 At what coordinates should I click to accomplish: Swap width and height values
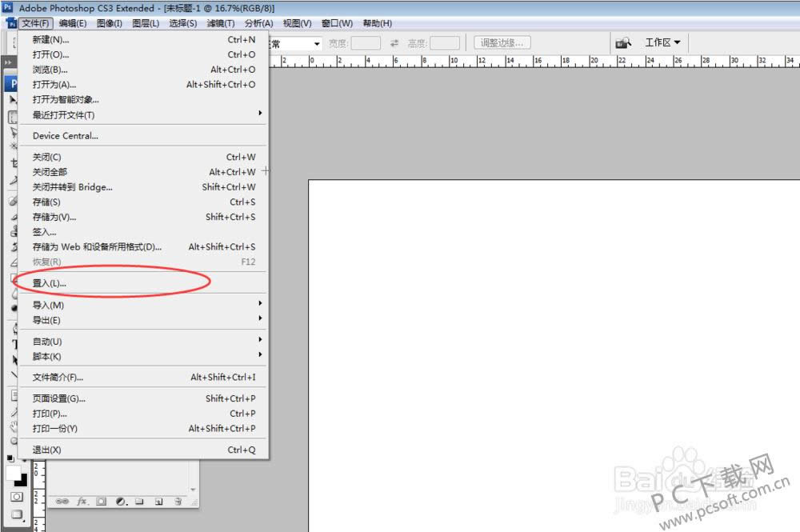coord(394,43)
